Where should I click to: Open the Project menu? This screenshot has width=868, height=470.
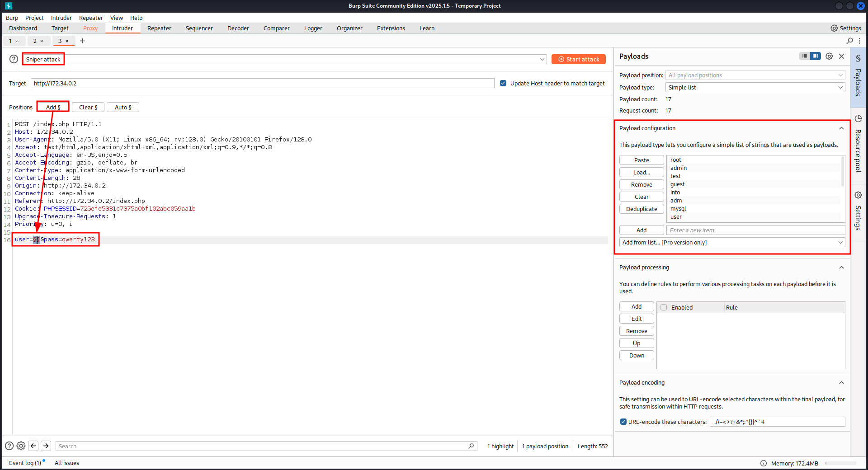tap(34, 18)
